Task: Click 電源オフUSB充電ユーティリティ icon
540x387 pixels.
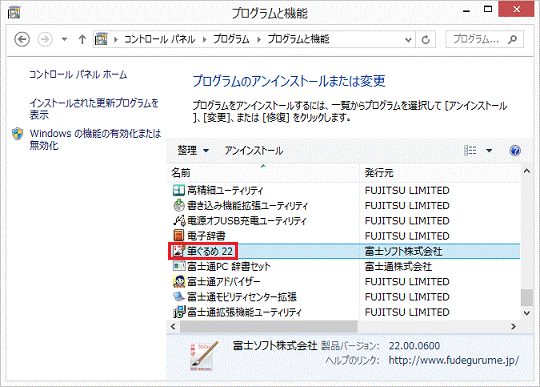Action: (x=179, y=221)
